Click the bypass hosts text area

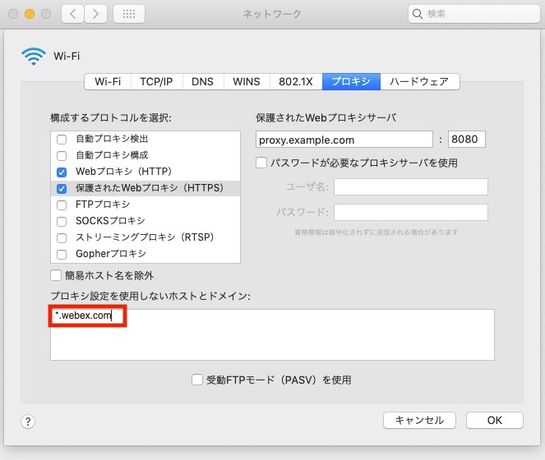(272, 335)
